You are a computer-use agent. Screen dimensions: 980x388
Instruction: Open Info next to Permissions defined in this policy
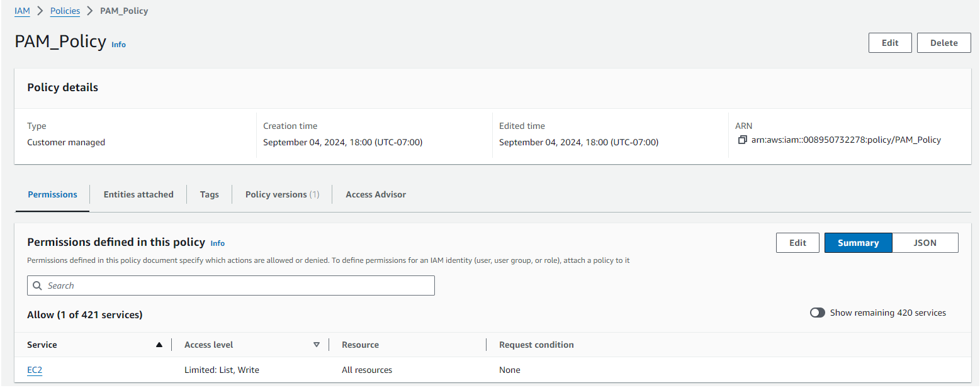pyautogui.click(x=217, y=243)
